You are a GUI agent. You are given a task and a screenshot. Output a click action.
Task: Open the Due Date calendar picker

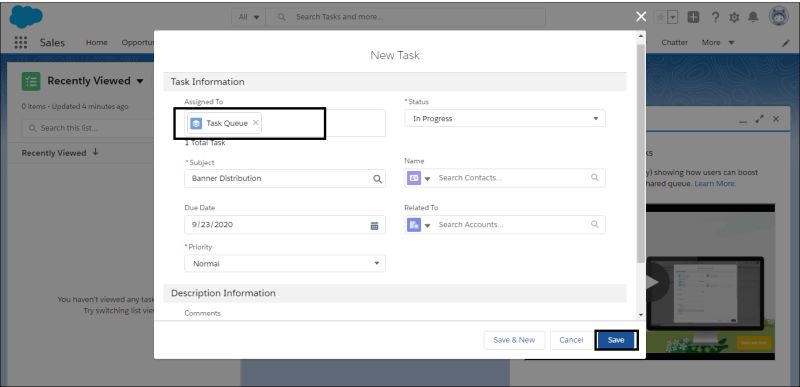[x=374, y=225]
